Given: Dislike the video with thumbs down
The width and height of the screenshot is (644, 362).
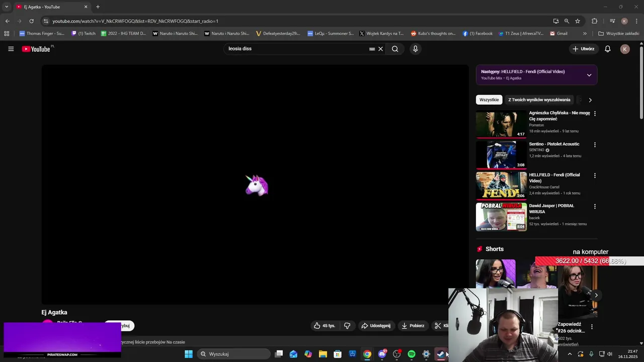Looking at the screenshot, I should tap(347, 326).
